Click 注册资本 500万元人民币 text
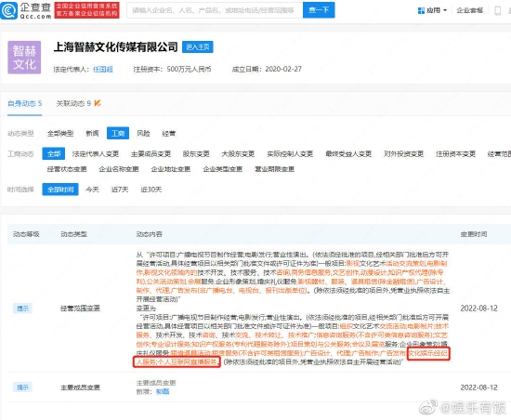511x420 pixels. (x=172, y=69)
